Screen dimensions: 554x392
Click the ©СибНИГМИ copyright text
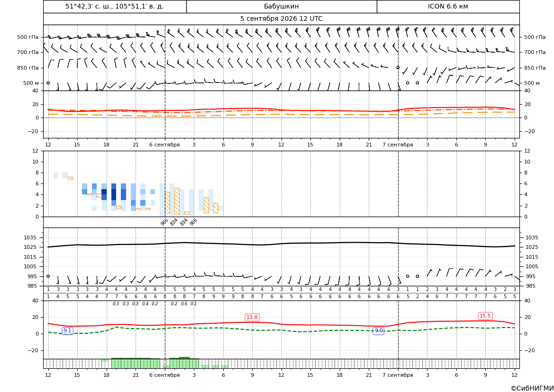pos(532,388)
